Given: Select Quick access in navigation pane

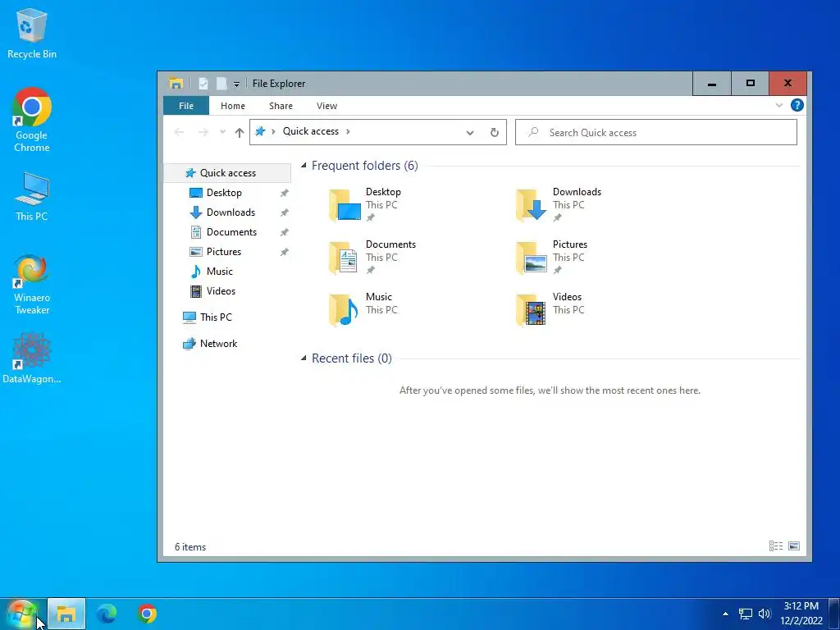Looking at the screenshot, I should (227, 173).
